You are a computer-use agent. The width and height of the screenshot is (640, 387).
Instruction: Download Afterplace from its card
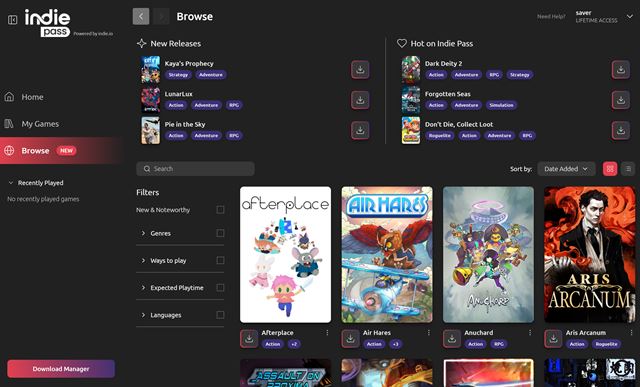[249, 338]
